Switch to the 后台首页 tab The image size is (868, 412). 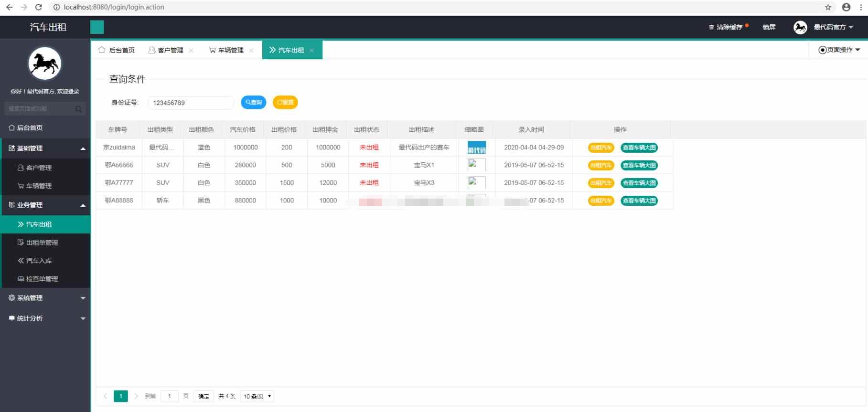click(x=117, y=50)
